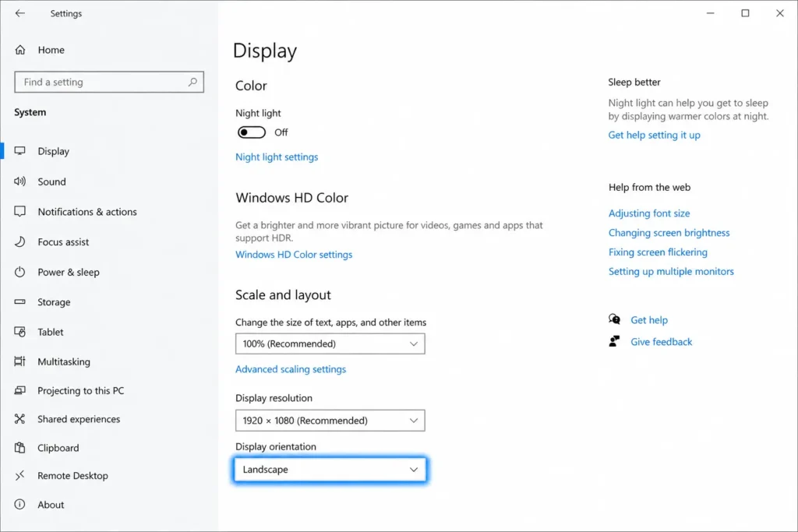Click the Projecting to this PC icon
Viewport: 798px width, 532px height.
(x=19, y=390)
